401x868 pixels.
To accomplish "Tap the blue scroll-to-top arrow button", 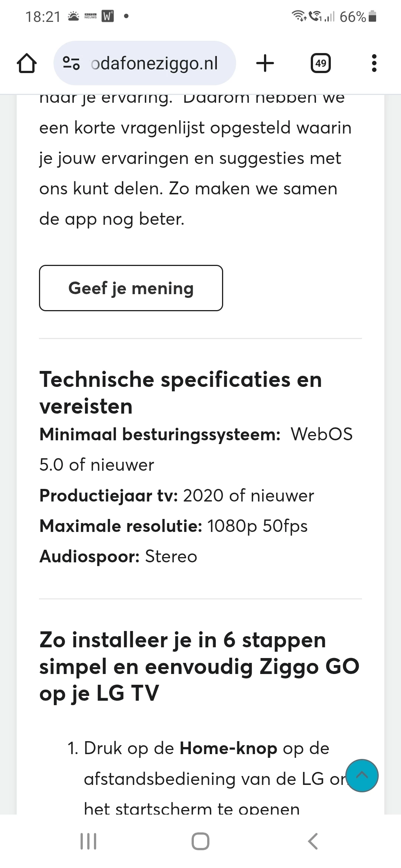I will 362,775.
